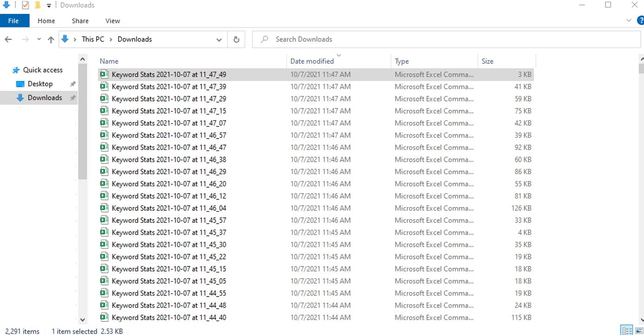Click Excel icon of file 11_47_39
Image resolution: width=644 pixels, height=335 pixels.
point(104,86)
